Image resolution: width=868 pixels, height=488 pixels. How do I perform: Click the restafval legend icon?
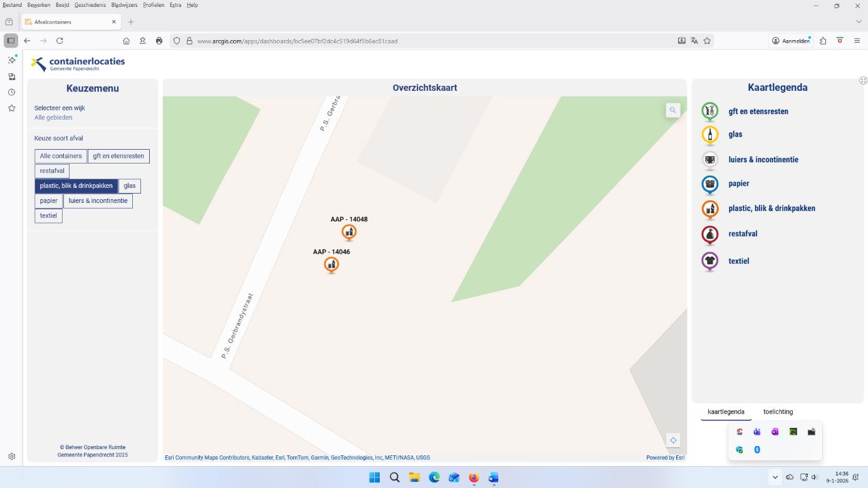(709, 234)
